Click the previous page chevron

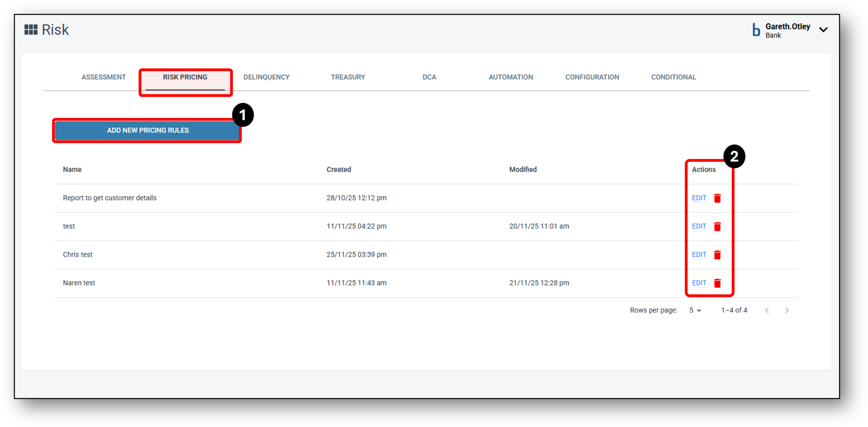[x=768, y=310]
